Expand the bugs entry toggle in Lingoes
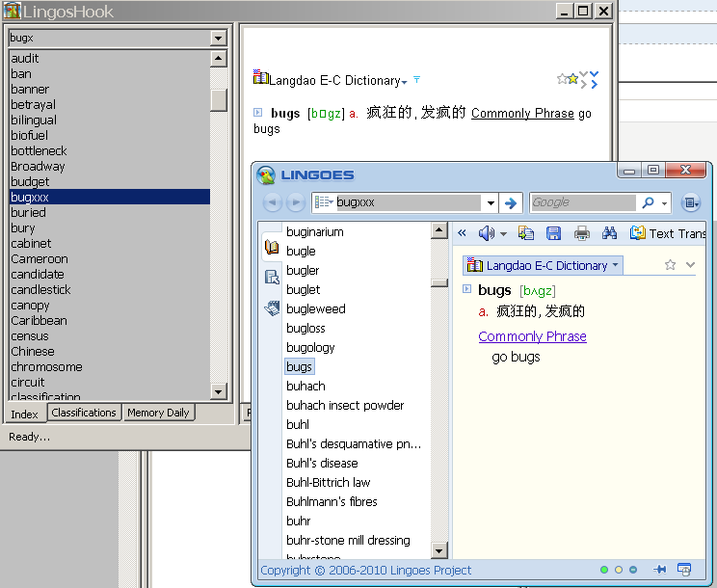The width and height of the screenshot is (717, 588). (x=466, y=288)
